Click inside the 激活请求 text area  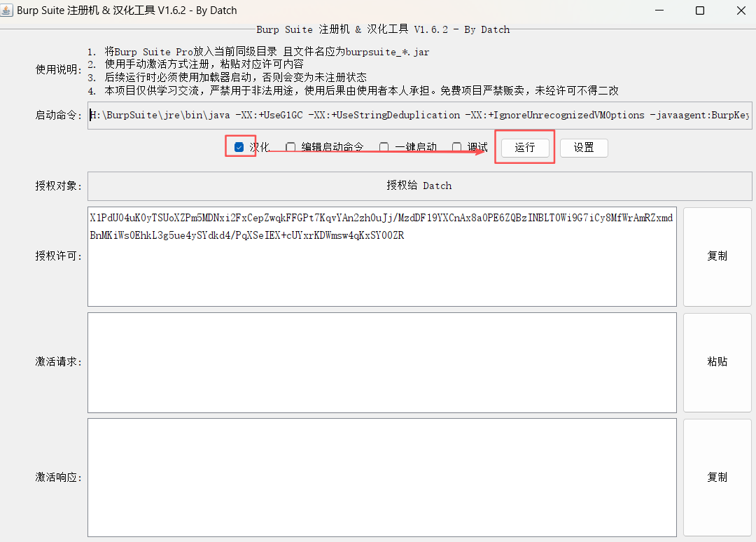(x=382, y=363)
